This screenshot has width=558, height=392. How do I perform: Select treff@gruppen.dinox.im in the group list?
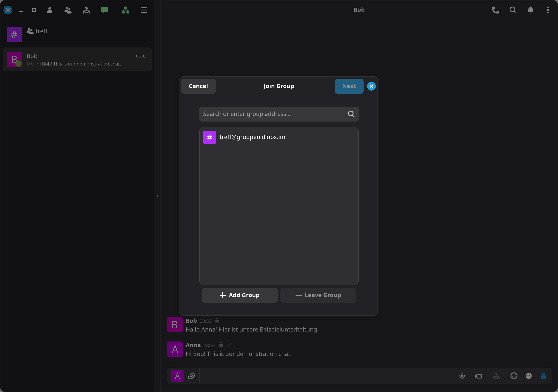pos(279,137)
